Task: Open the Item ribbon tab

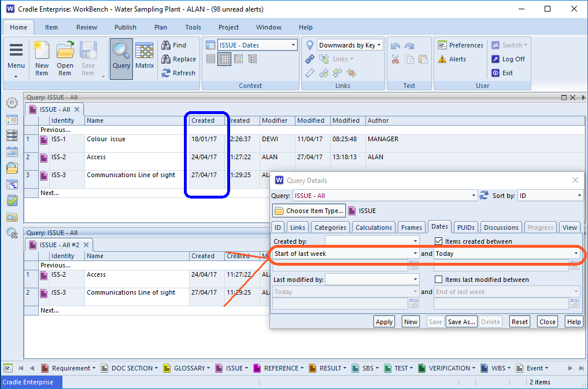Action: (x=51, y=27)
